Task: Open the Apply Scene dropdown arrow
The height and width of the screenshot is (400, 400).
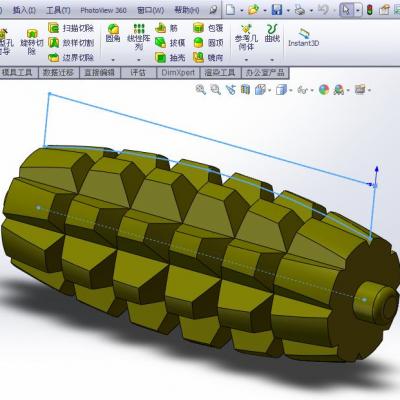Action: [x=348, y=90]
